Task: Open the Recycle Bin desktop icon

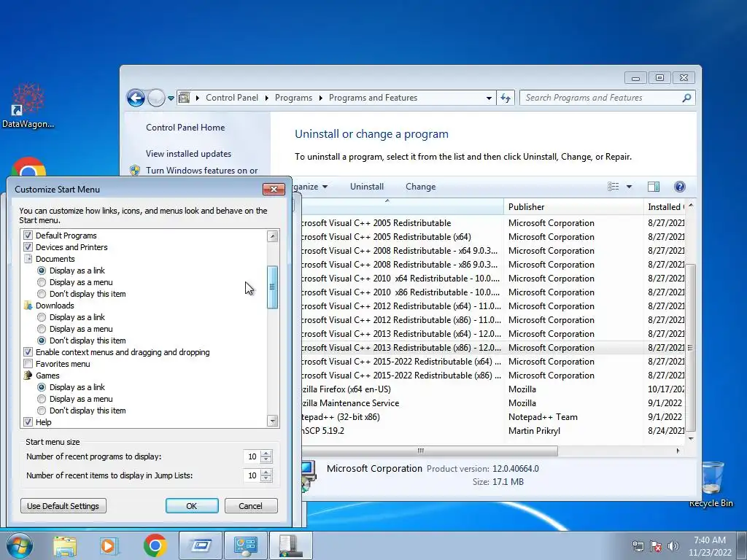Action: [x=711, y=483]
